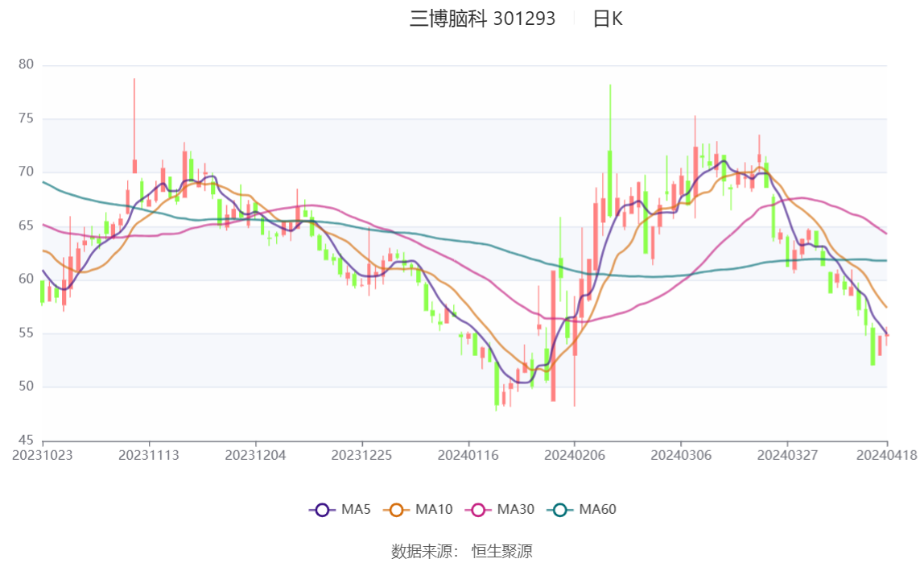This screenshot has width=924, height=563.
Task: Hide the MA10 line via its label
Action: (434, 509)
